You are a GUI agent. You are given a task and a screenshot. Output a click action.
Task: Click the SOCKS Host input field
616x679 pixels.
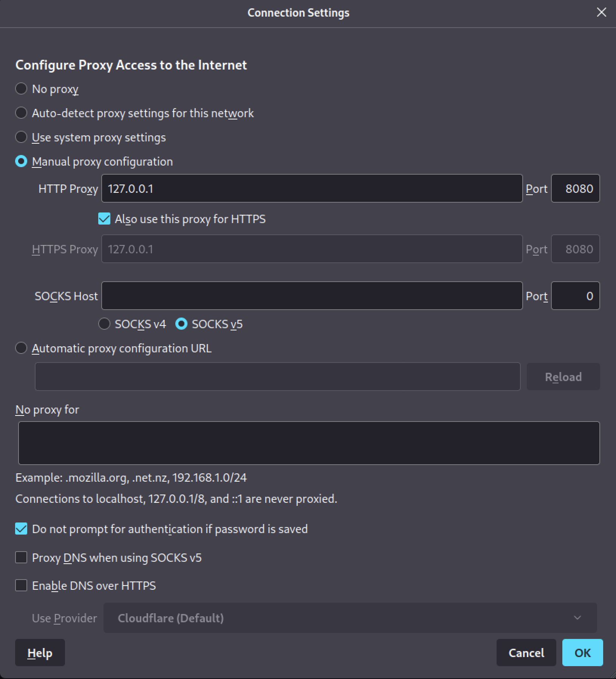click(312, 296)
